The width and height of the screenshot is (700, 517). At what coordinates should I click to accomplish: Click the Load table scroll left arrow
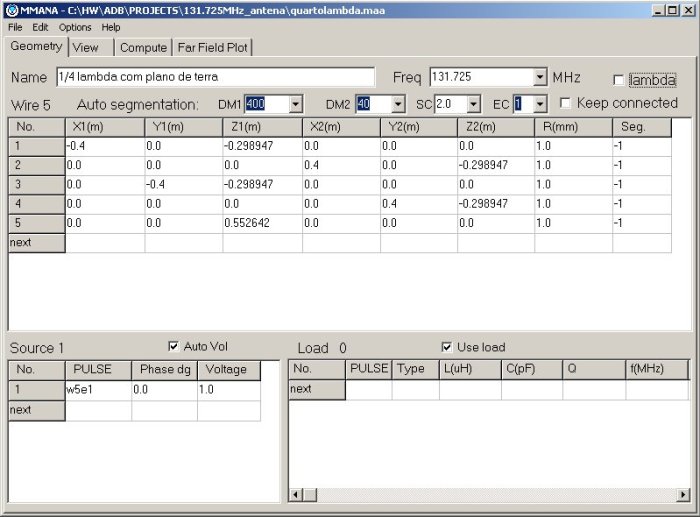pyautogui.click(x=296, y=495)
